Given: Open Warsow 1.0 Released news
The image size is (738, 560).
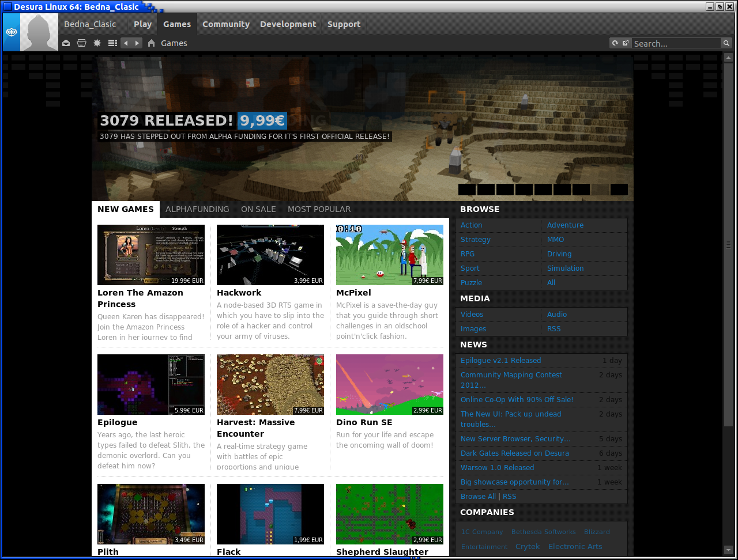Looking at the screenshot, I should [x=498, y=468].
